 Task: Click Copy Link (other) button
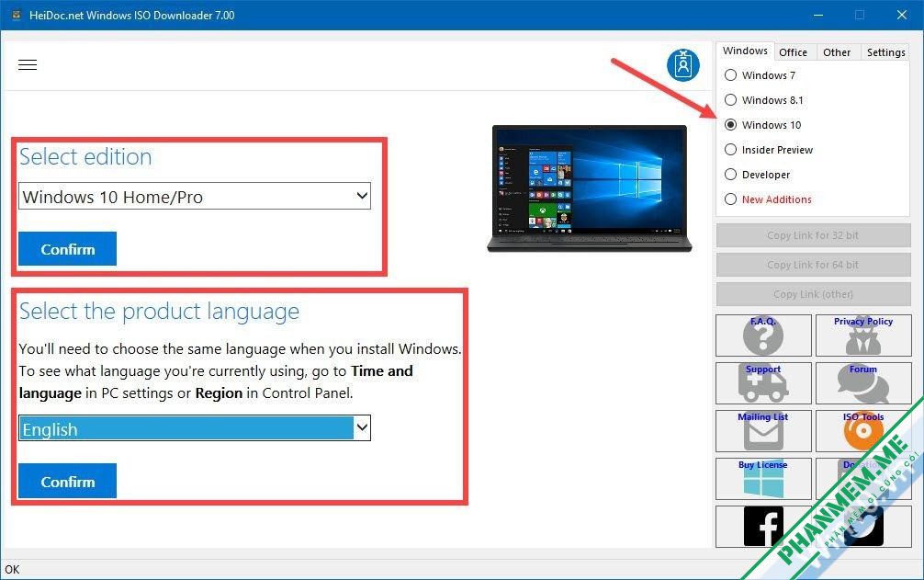(x=813, y=294)
